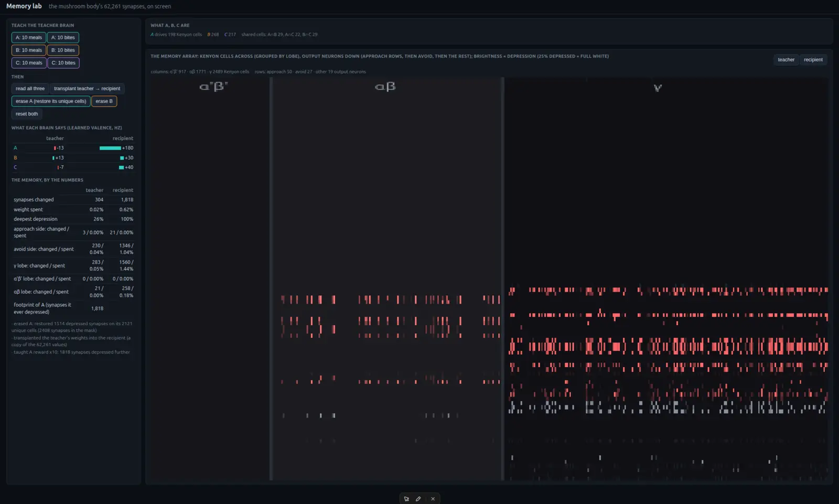
Task: Click the α′β′ lobe column header
Action: [x=213, y=87]
